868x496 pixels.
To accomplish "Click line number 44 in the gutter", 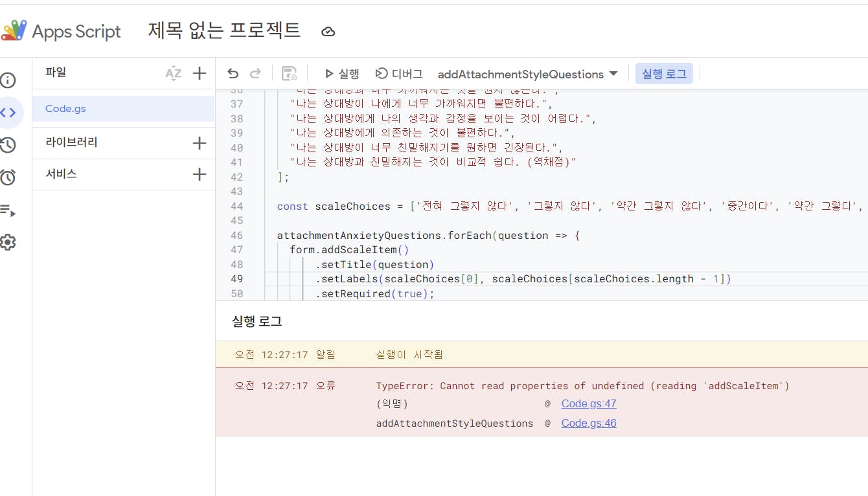I will (236, 207).
